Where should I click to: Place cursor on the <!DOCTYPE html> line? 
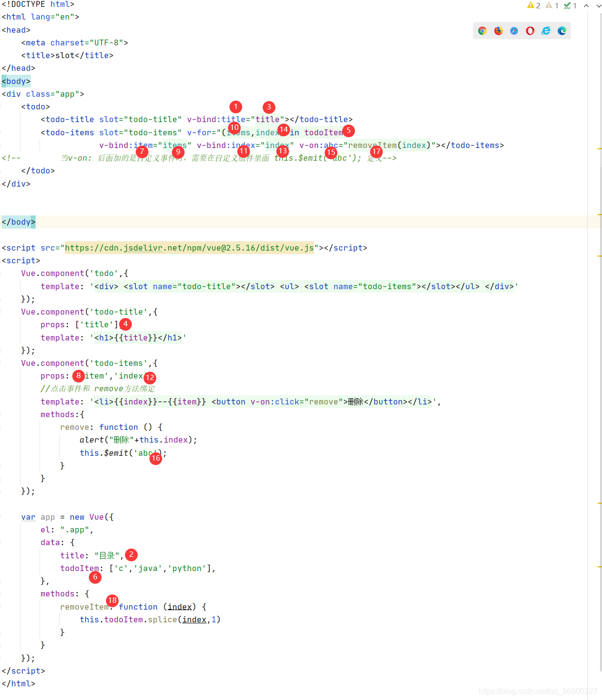pyautogui.click(x=38, y=4)
